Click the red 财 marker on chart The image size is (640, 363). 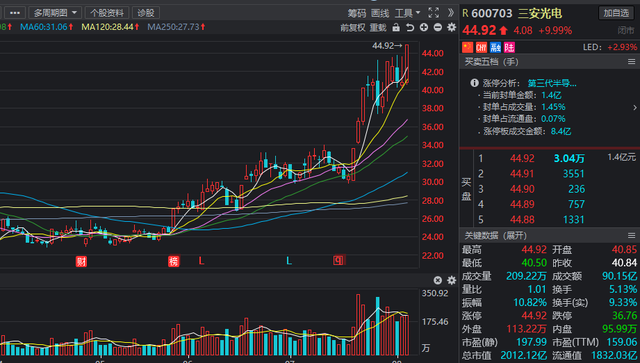click(81, 261)
